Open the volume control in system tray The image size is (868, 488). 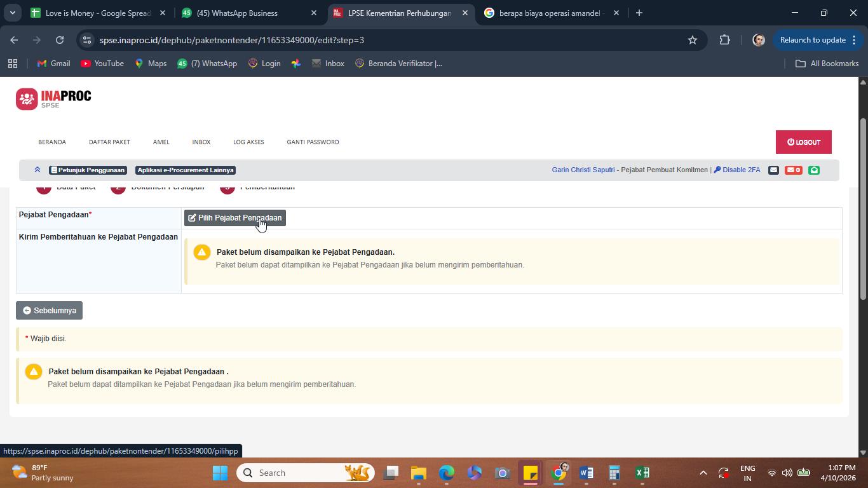click(x=787, y=473)
